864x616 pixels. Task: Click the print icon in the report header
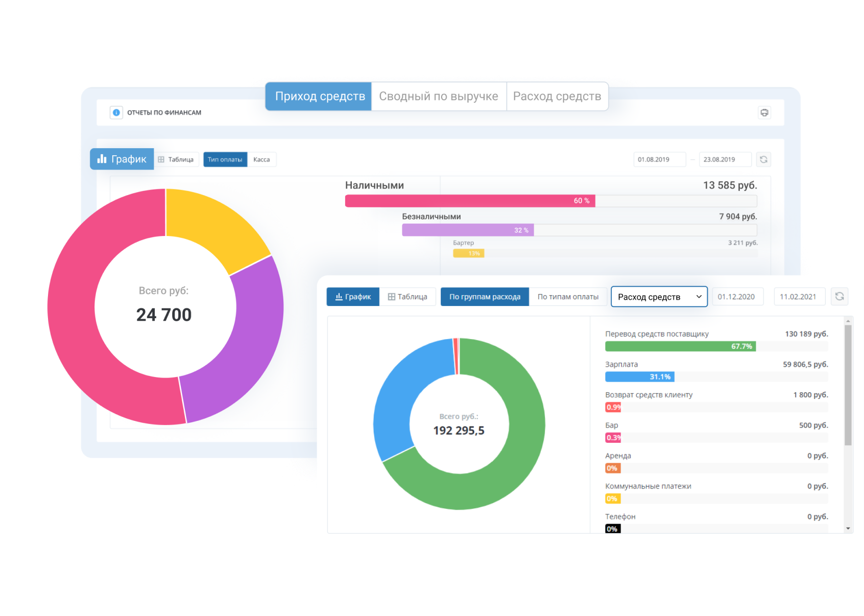point(764,112)
